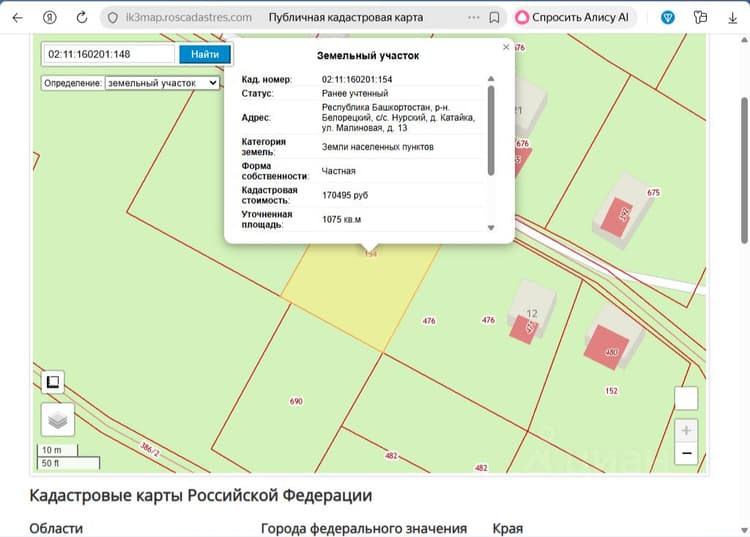Click the blue shield extension icon
750x537 pixels.
(668, 18)
